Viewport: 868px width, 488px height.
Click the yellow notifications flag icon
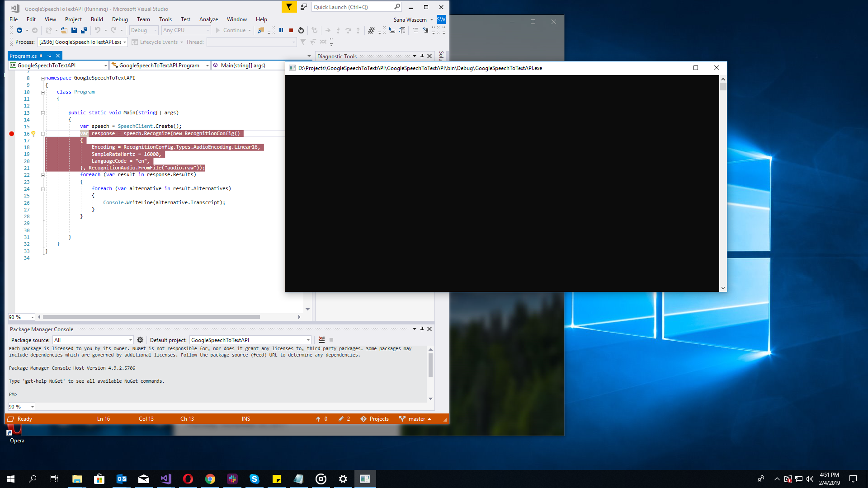pos(289,7)
